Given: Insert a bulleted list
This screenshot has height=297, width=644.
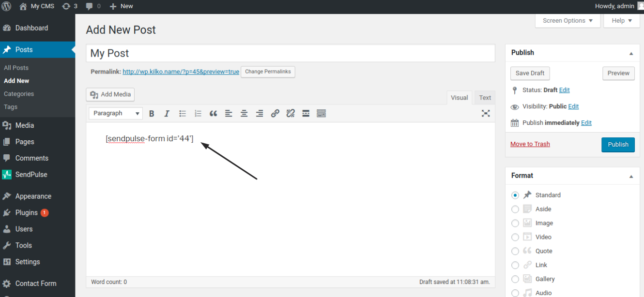Looking at the screenshot, I should coord(183,113).
